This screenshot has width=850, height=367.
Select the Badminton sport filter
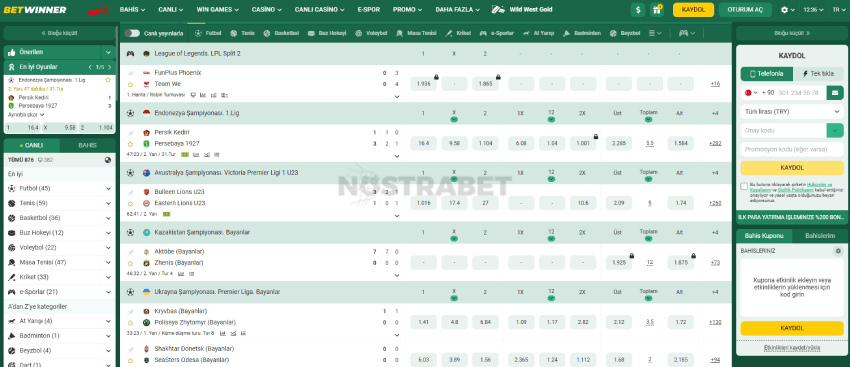point(582,33)
